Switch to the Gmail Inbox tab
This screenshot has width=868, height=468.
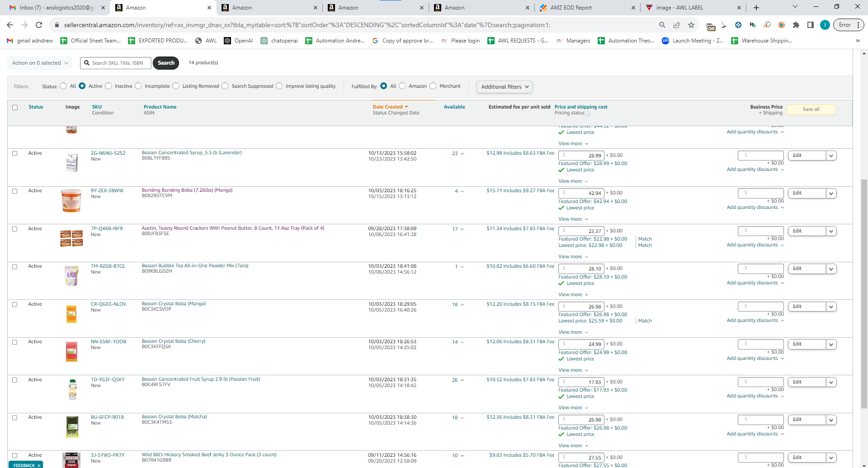point(57,8)
